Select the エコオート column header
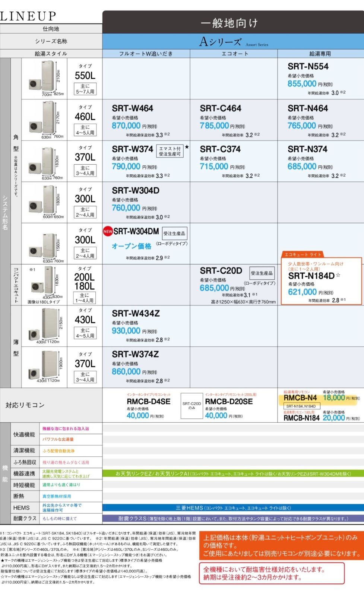The width and height of the screenshot is (364, 596). coord(234,54)
